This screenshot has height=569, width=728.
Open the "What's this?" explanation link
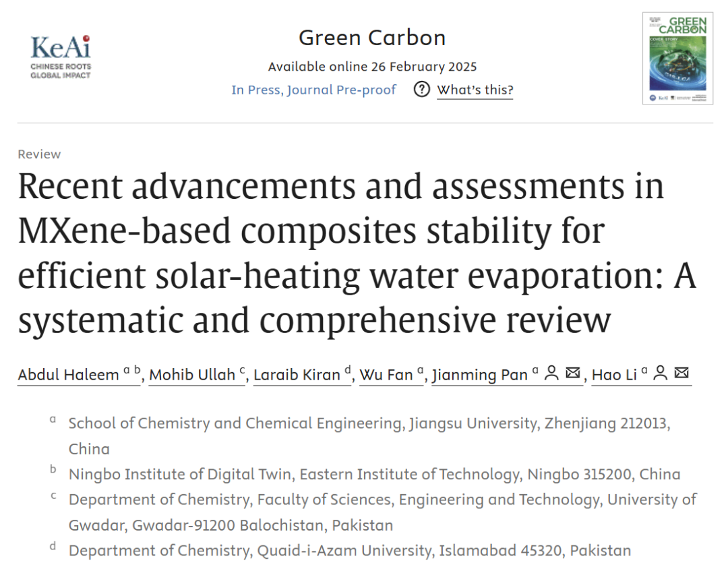coord(475,90)
